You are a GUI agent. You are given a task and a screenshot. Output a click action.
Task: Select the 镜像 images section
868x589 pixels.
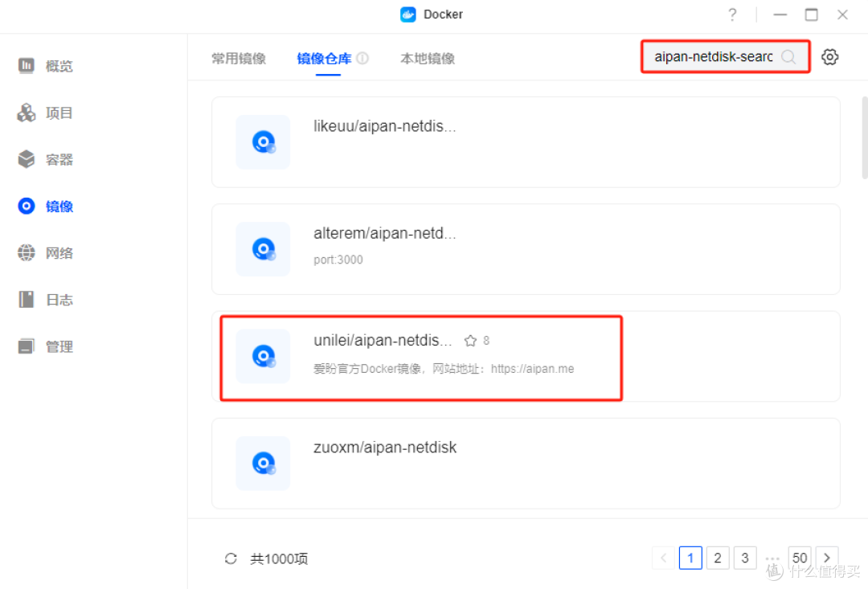point(45,207)
